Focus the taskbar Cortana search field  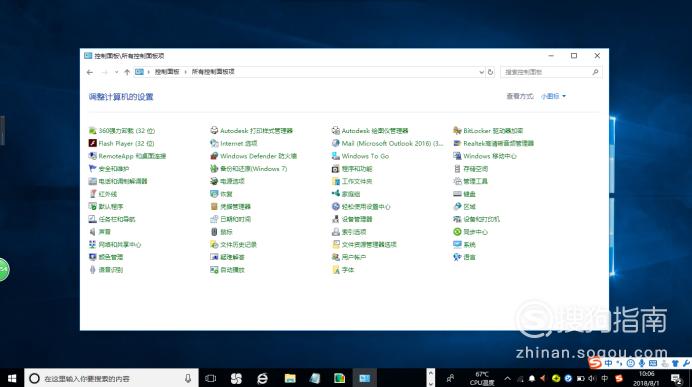point(111,378)
